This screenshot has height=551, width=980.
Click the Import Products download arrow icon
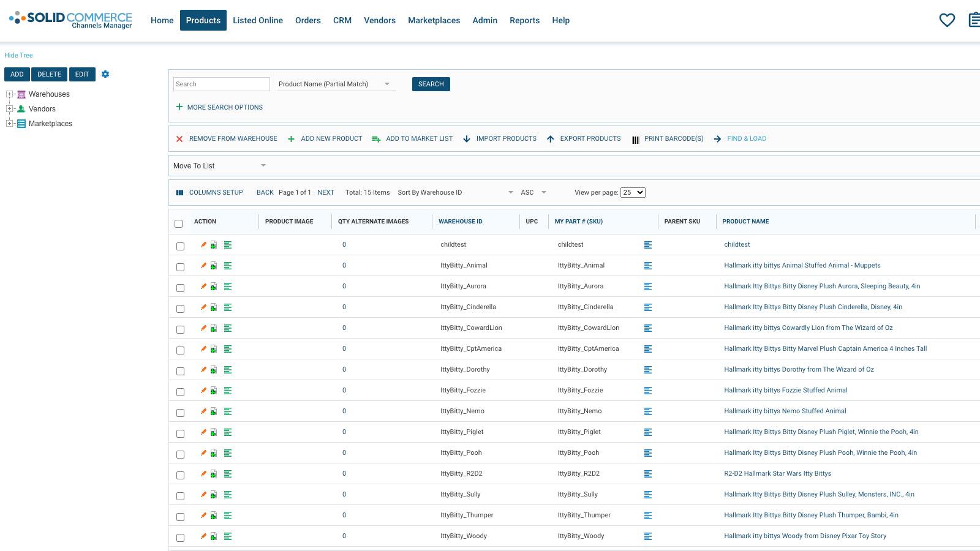(x=467, y=139)
